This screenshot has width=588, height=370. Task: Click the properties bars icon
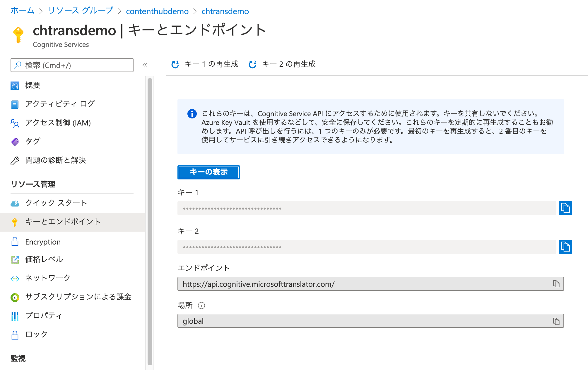(x=15, y=316)
